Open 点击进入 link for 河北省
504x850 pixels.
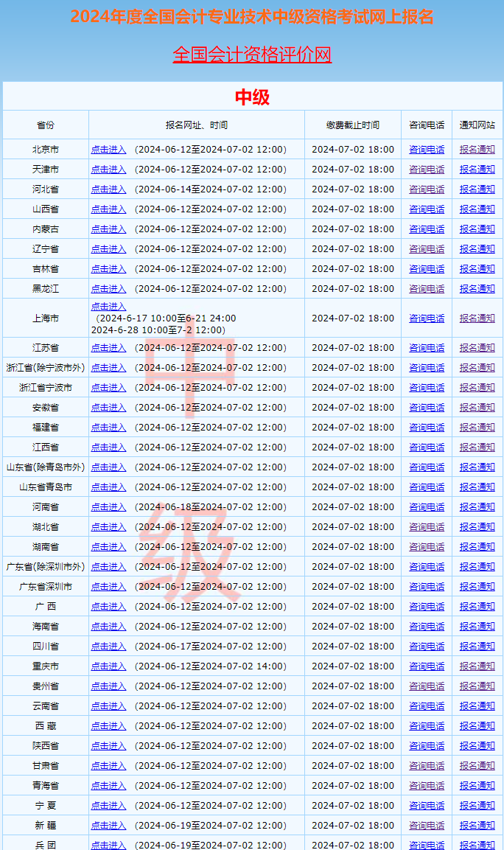click(x=108, y=189)
